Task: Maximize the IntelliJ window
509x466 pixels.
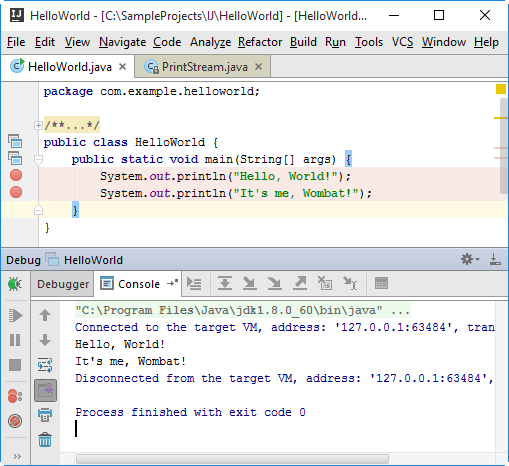Action: tap(439, 15)
